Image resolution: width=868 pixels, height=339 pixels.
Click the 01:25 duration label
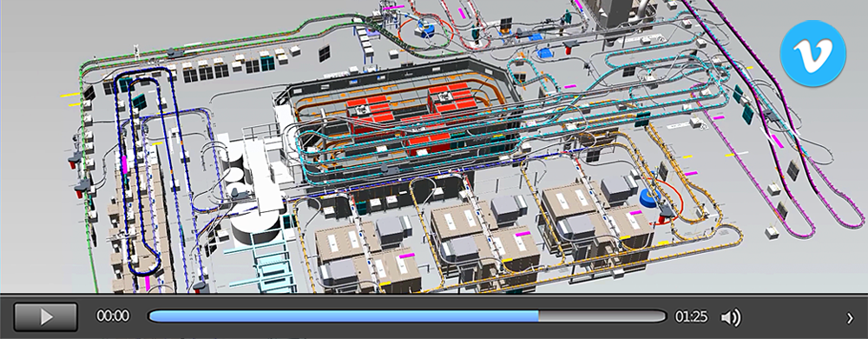(x=691, y=317)
